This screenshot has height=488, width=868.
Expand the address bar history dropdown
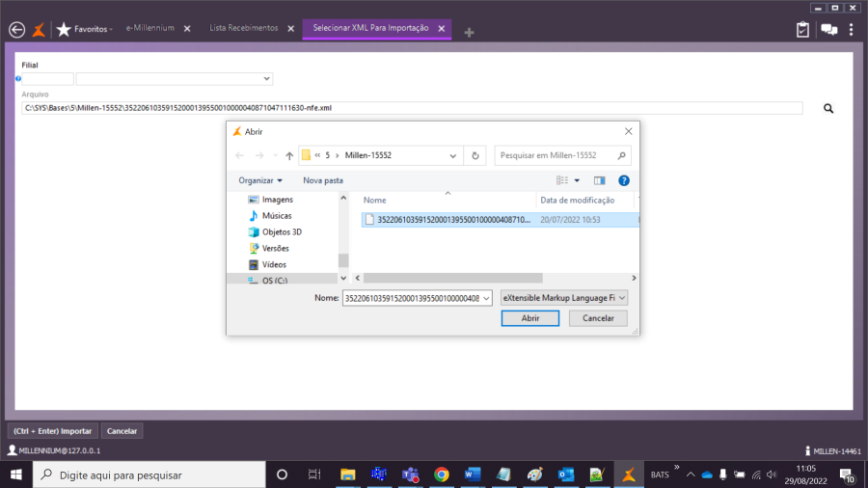click(453, 156)
